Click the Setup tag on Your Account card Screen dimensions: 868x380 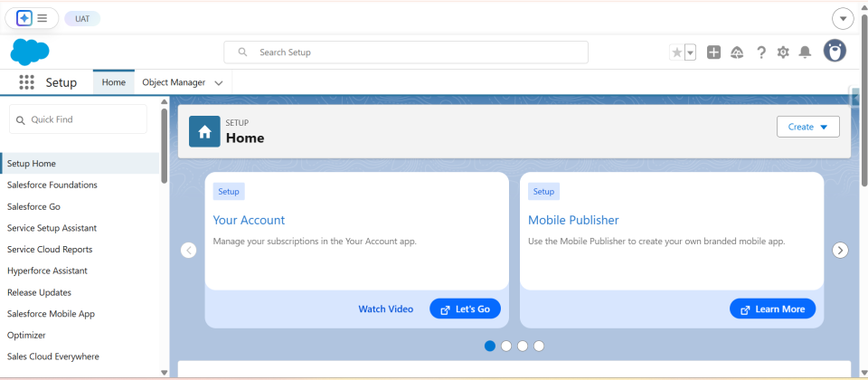(x=229, y=192)
